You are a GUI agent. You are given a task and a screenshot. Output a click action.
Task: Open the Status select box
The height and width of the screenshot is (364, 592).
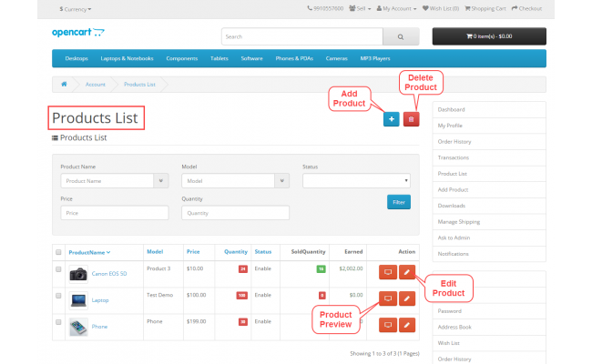tap(356, 181)
